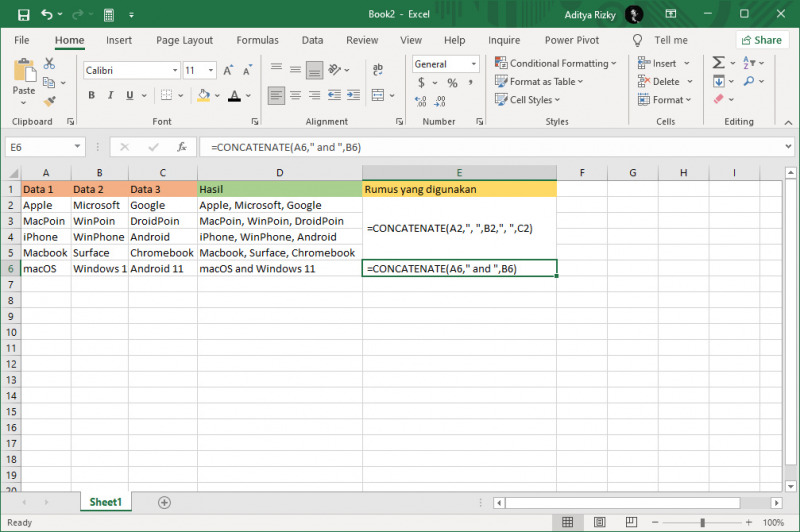Click the Calculator icon in quick access toolbar
800x532 pixels.
point(109,15)
